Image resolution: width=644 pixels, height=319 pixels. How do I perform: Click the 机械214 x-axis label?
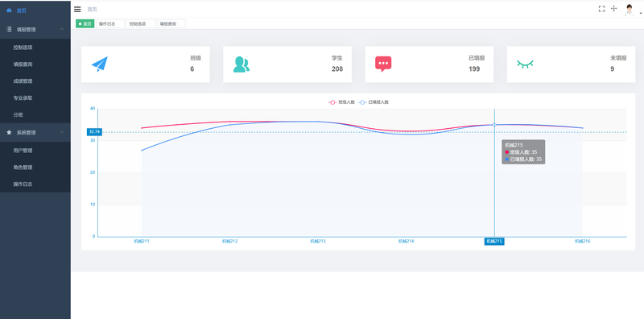pos(407,242)
